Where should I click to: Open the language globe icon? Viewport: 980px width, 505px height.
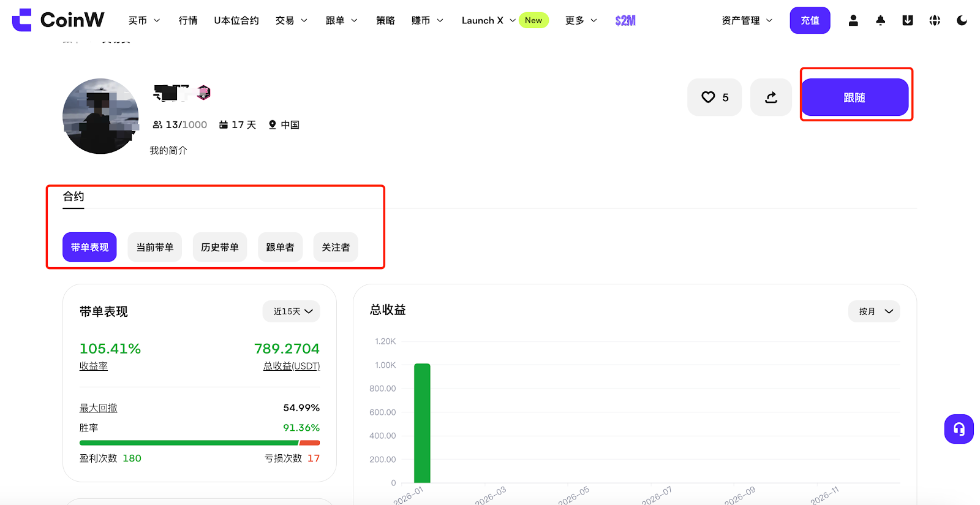pos(934,20)
